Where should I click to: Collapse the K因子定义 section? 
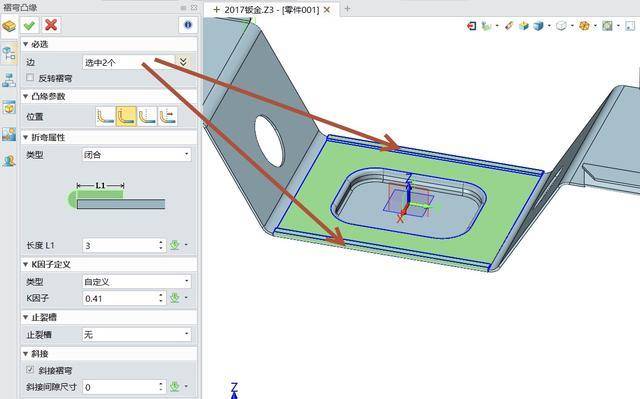(x=26, y=264)
